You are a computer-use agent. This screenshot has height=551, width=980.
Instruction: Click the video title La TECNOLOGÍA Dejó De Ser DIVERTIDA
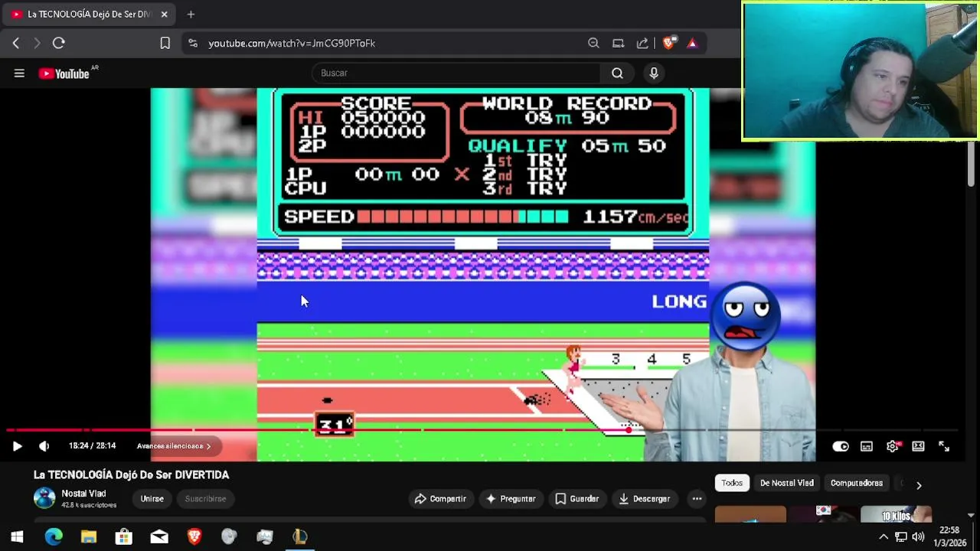click(132, 474)
